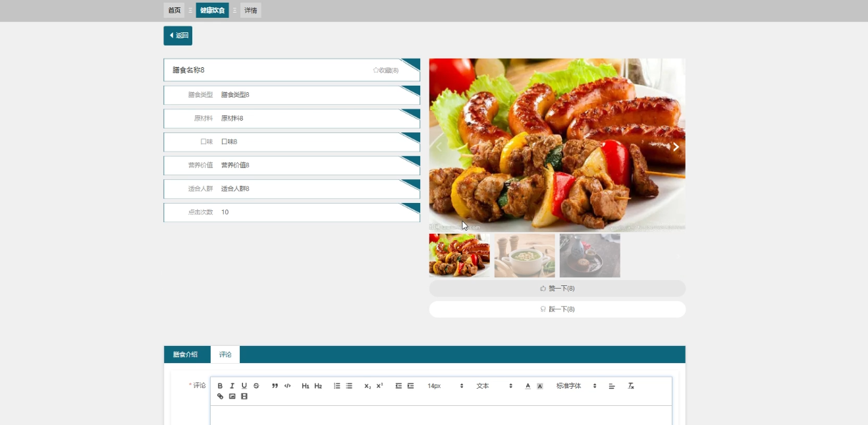
Task: Select the soup bowl thumbnail
Action: click(x=525, y=256)
